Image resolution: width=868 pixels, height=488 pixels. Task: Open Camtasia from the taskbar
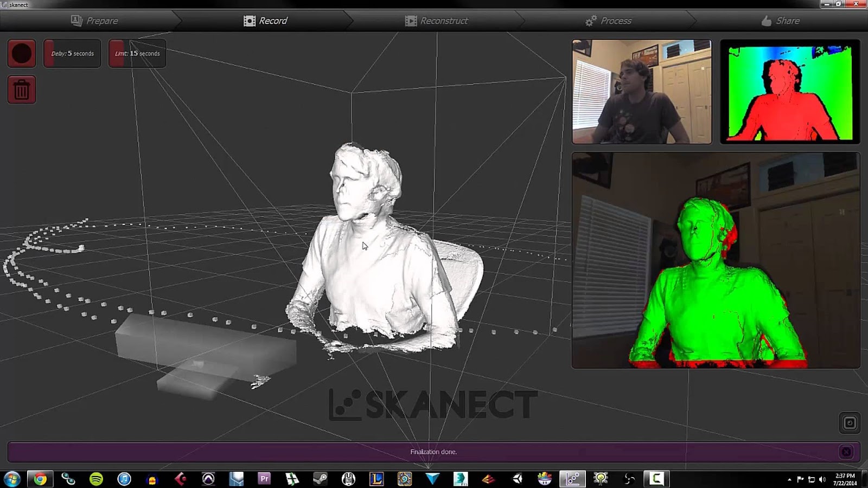[x=658, y=477]
